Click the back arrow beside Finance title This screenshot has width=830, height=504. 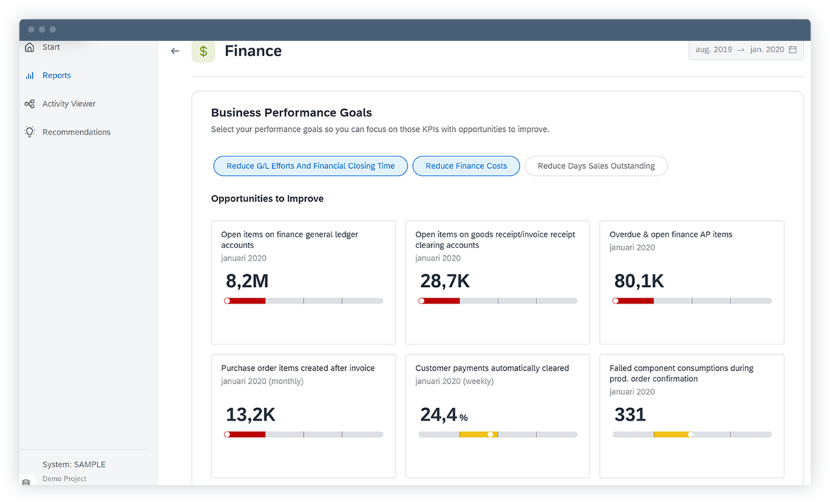click(x=175, y=50)
